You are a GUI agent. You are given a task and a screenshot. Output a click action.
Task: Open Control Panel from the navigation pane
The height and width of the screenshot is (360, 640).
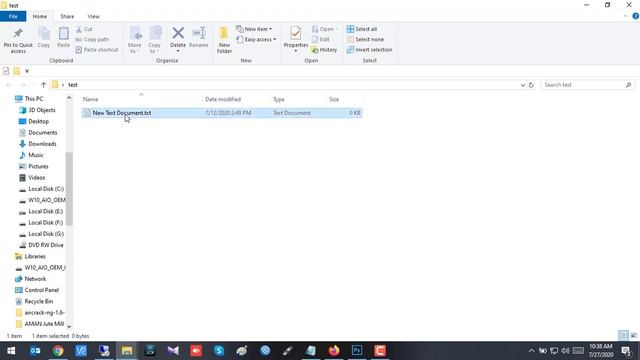tap(37, 290)
